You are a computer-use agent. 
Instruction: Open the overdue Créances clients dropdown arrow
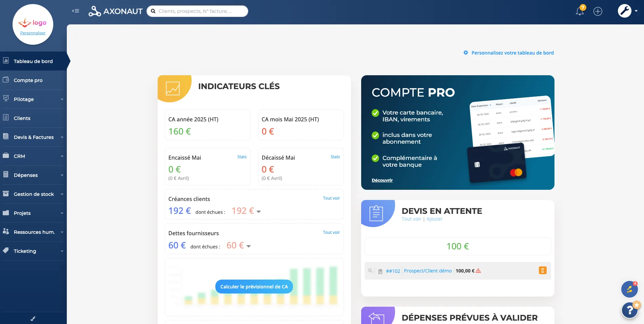(259, 211)
